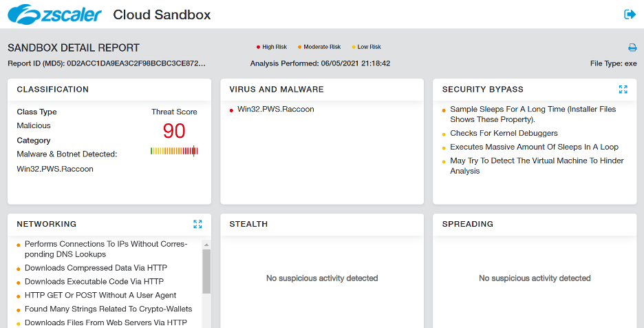Image resolution: width=644 pixels, height=328 pixels.
Task: Click the threat score gauge bar
Action: (x=174, y=151)
